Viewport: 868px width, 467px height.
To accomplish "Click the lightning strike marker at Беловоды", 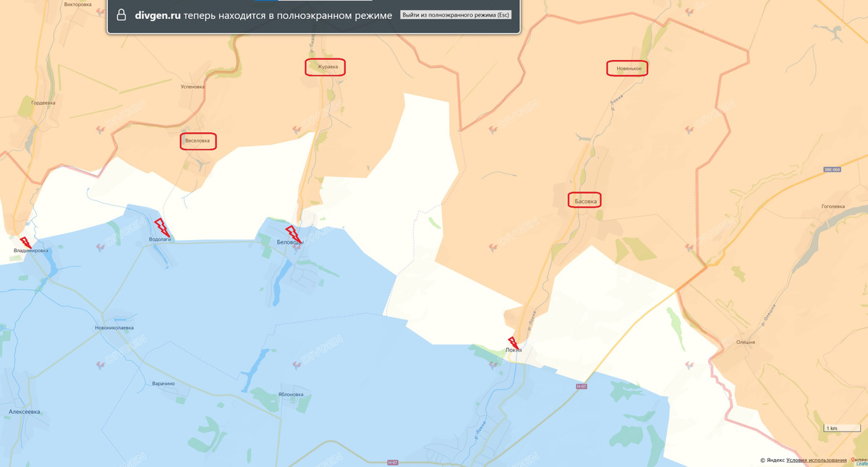I will (x=294, y=235).
